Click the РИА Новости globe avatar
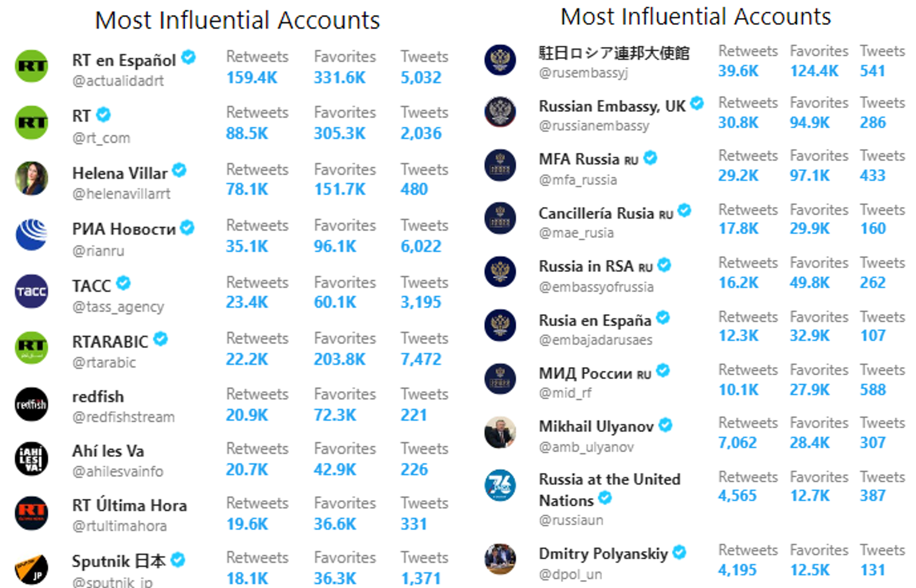 pyautogui.click(x=31, y=234)
